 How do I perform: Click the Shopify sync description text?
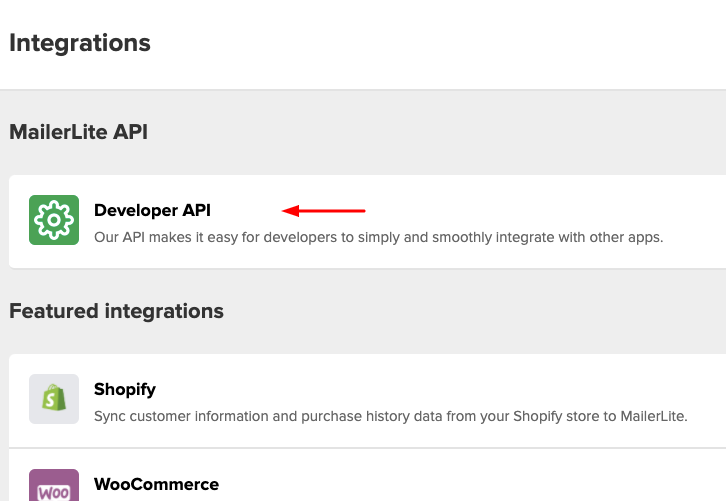pyautogui.click(x=390, y=416)
